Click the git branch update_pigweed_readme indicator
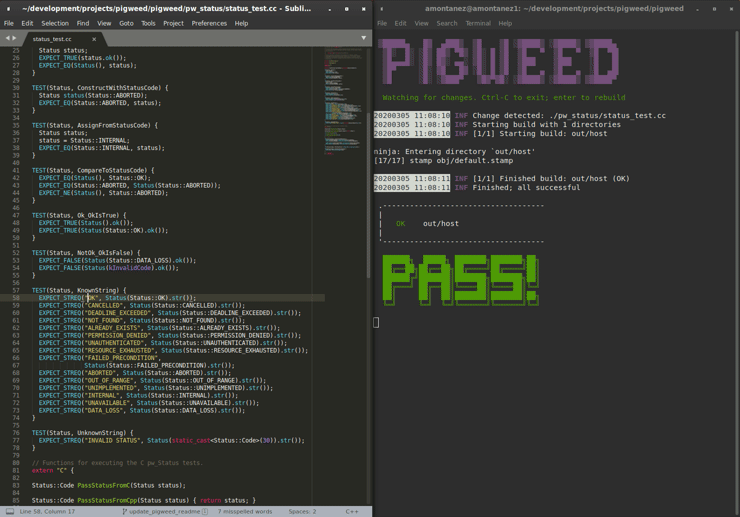This screenshot has height=517, width=740. 163,511
